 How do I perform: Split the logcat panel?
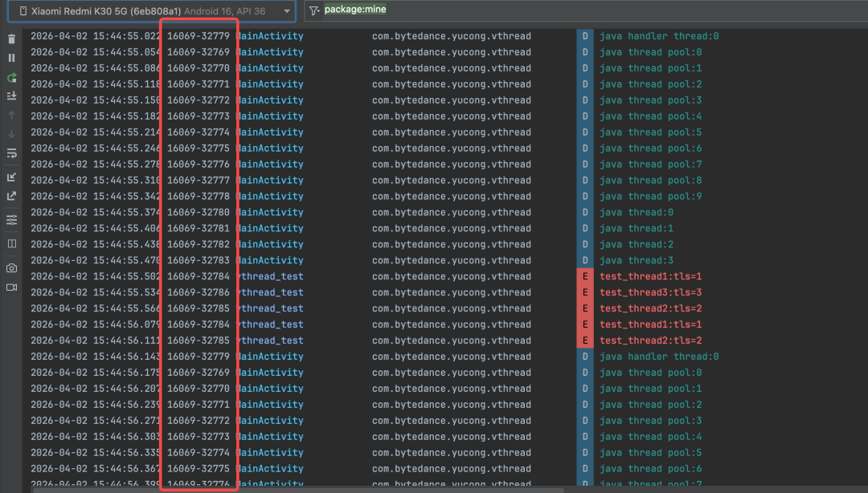coord(11,243)
